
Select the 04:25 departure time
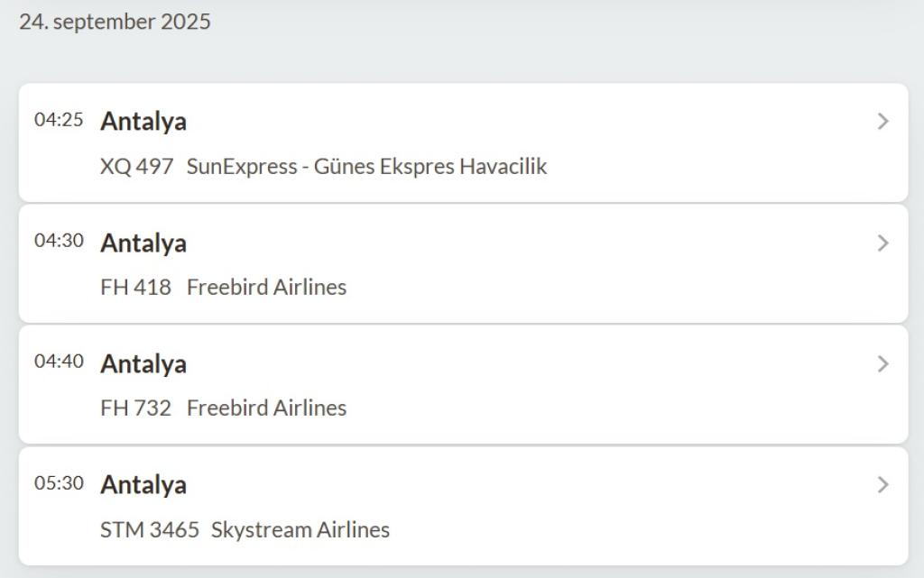click(x=59, y=120)
